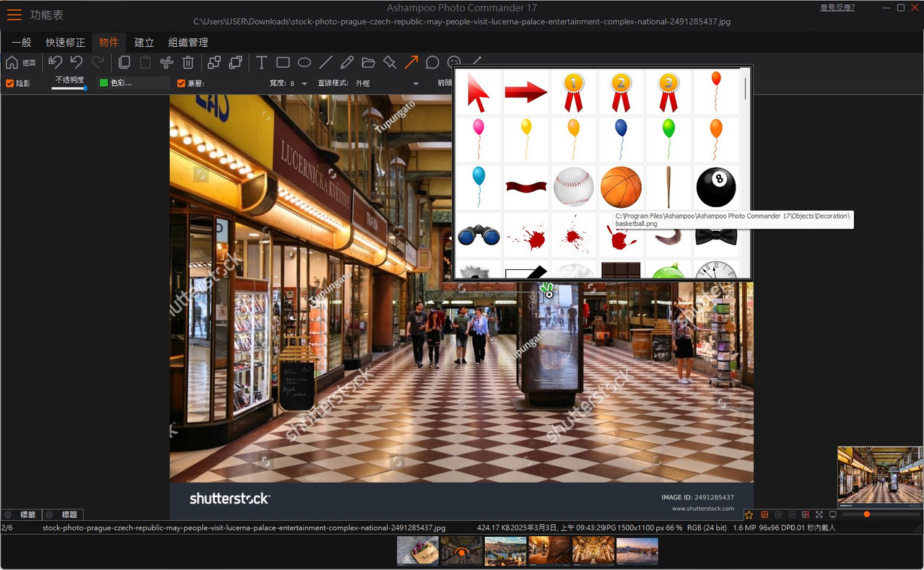
Task: Insert the black 8-ball clipart
Action: click(x=716, y=187)
